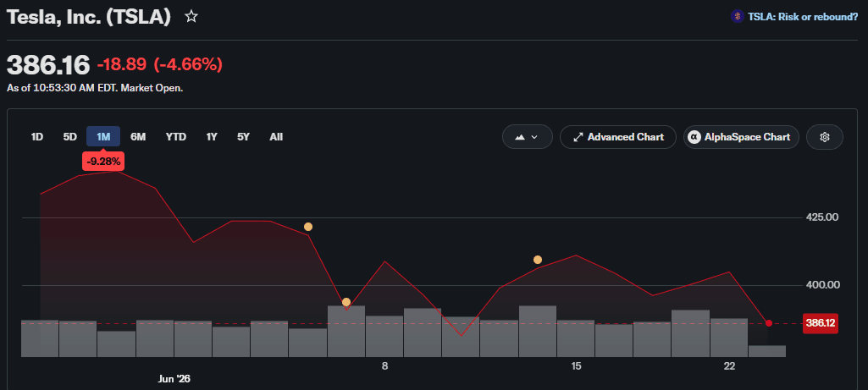The image size is (868, 390).
Task: Click the 15 date axis label
Action: pyautogui.click(x=577, y=365)
